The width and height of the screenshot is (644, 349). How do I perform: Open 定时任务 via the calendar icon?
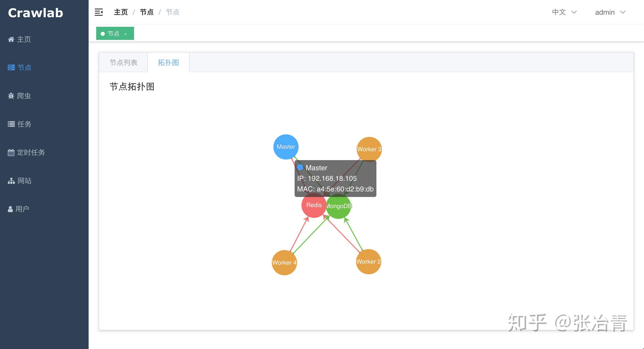pos(11,152)
